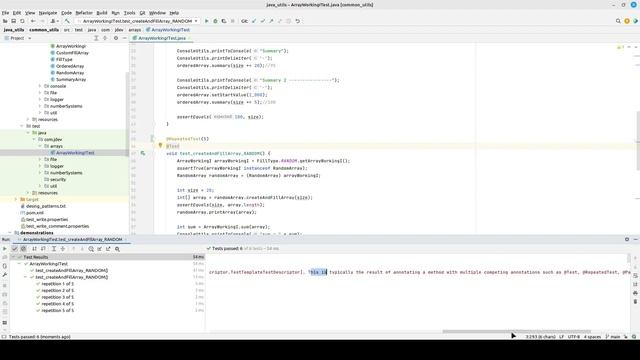Open the File menu
This screenshot has width=640, height=360.
pyautogui.click(x=5, y=13)
